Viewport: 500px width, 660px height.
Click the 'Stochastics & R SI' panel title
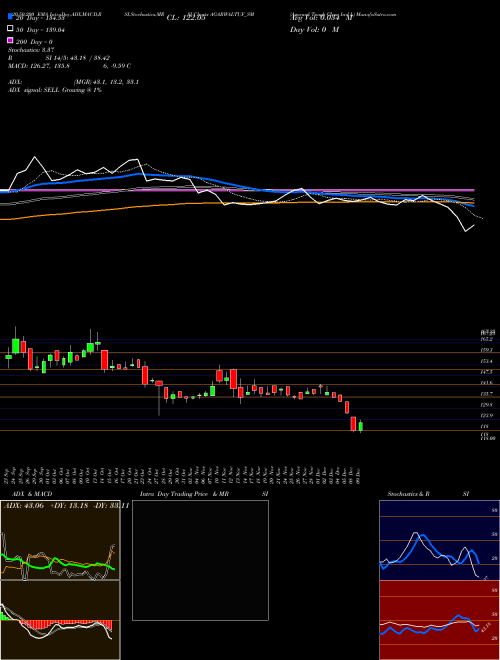pyautogui.click(x=428, y=494)
